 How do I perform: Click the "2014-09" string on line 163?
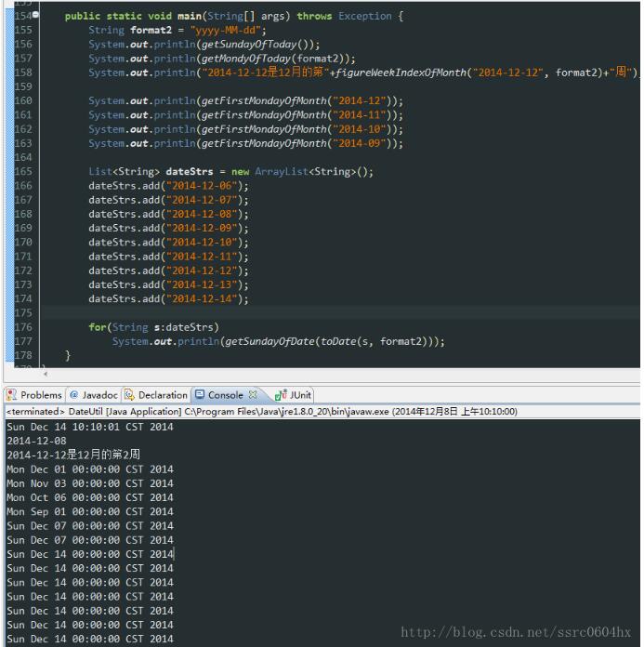[x=359, y=143]
